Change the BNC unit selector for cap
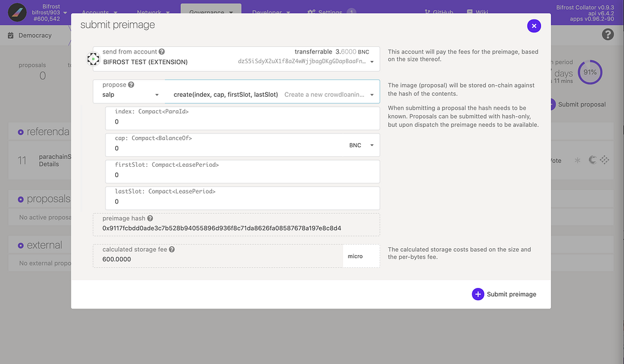 pyautogui.click(x=361, y=145)
